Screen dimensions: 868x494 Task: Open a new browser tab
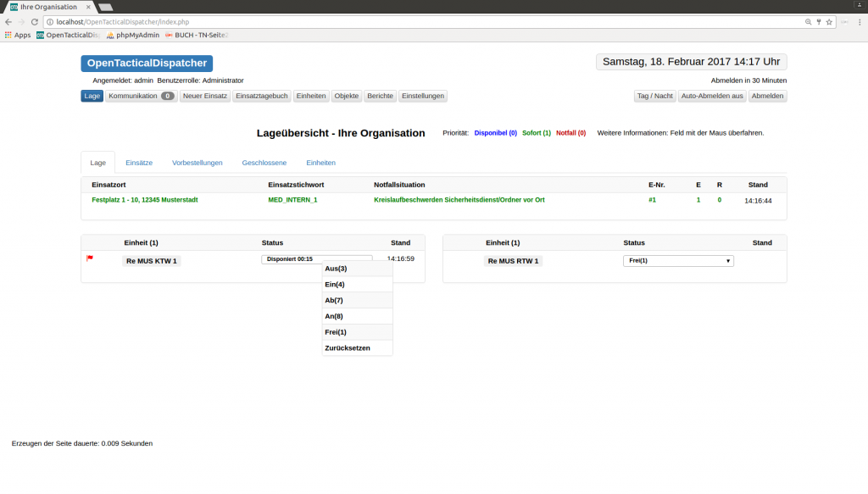pos(106,7)
